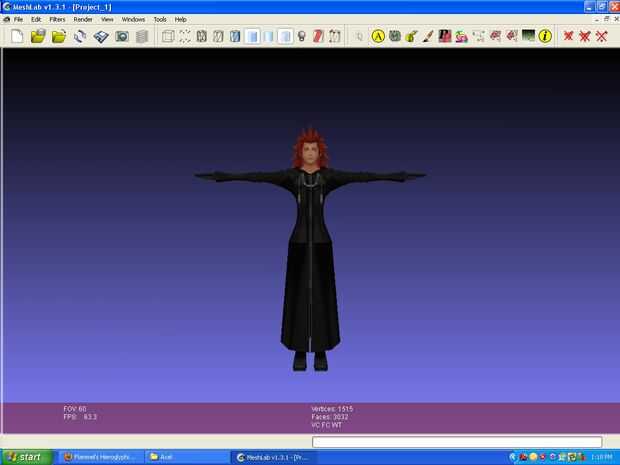Open the Tools menu
Screen dimensions: 620x465
[160, 19]
